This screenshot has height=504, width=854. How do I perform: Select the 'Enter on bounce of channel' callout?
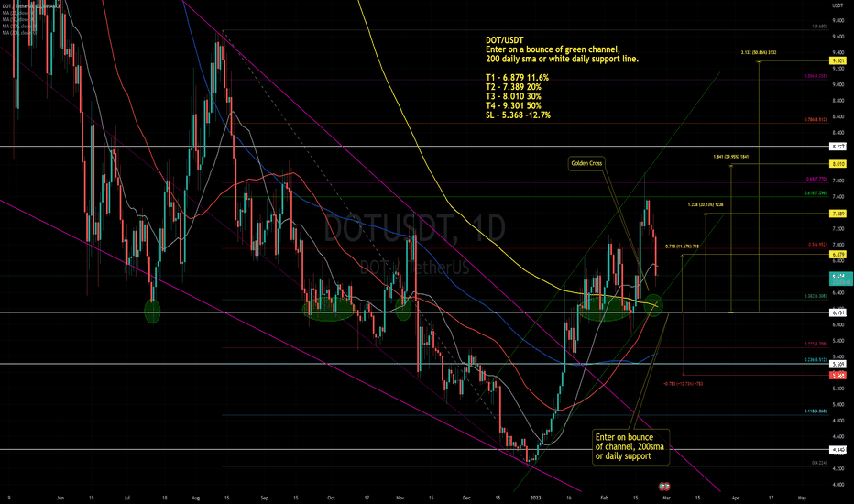point(630,446)
